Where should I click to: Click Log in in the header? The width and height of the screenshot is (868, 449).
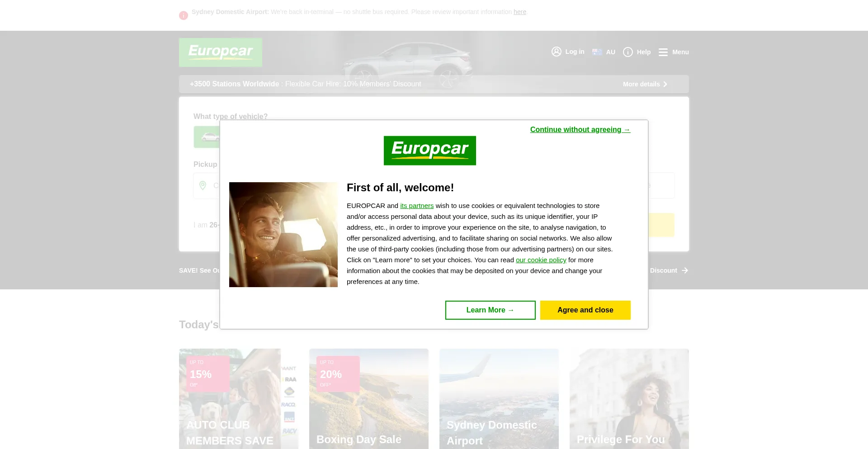[568, 52]
